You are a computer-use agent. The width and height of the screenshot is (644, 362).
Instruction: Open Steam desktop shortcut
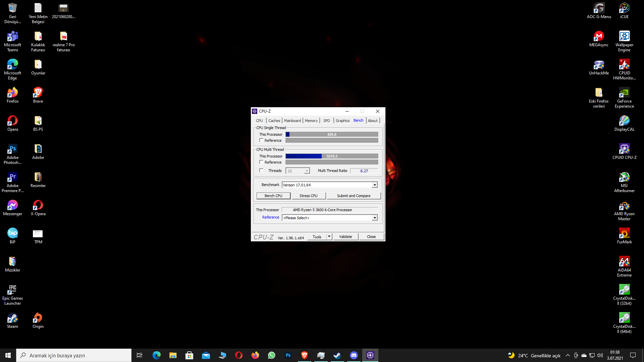point(12,320)
